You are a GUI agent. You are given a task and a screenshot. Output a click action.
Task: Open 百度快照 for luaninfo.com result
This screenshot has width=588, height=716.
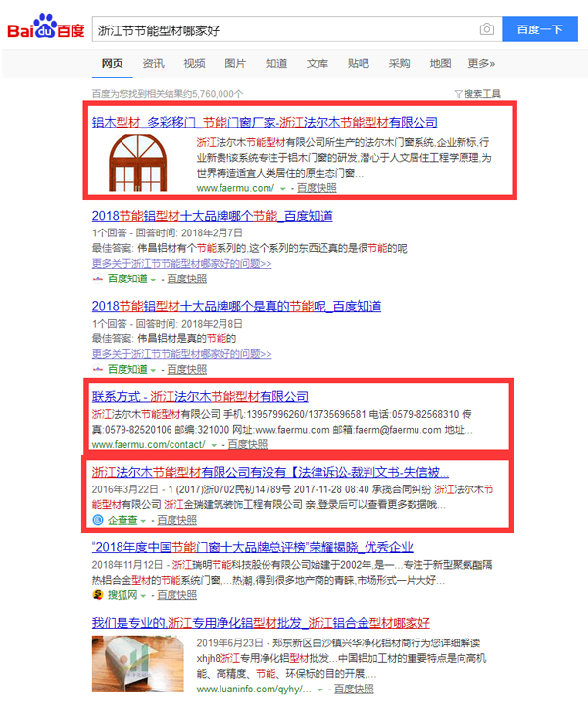pos(354,690)
